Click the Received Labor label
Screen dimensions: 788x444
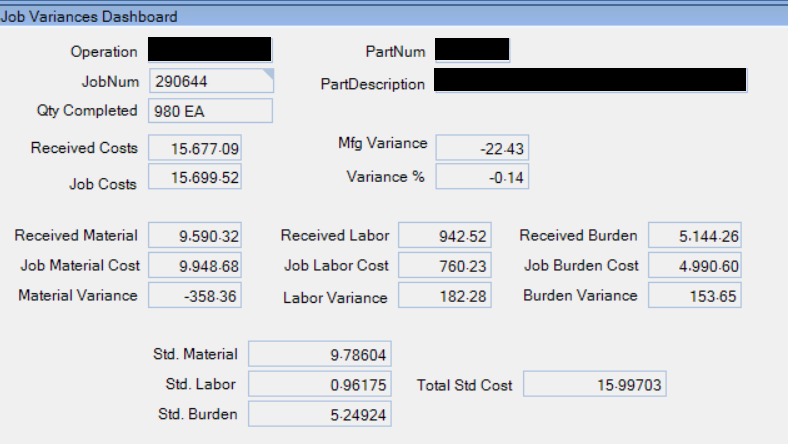[x=335, y=235]
